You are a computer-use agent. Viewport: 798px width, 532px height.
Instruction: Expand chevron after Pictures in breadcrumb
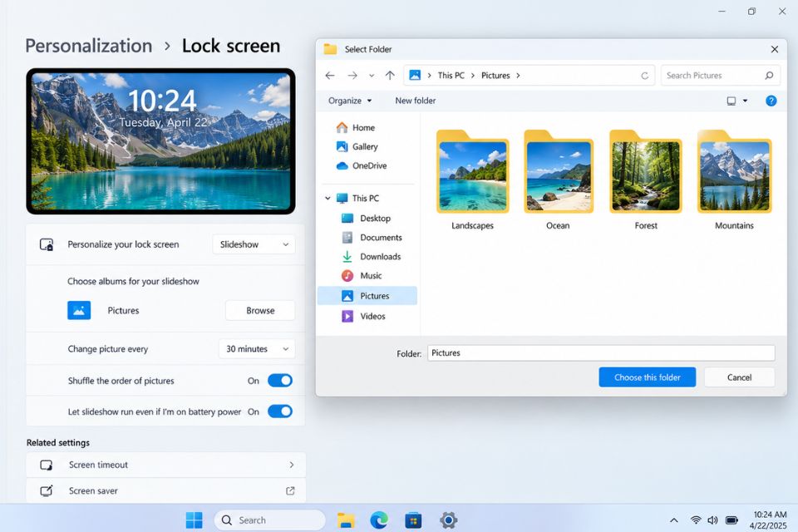click(518, 76)
